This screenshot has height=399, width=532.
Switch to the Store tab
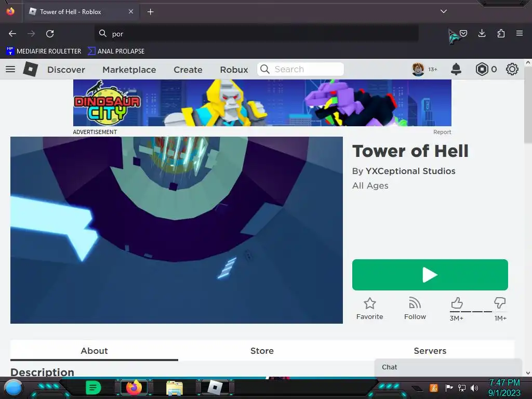(x=262, y=351)
